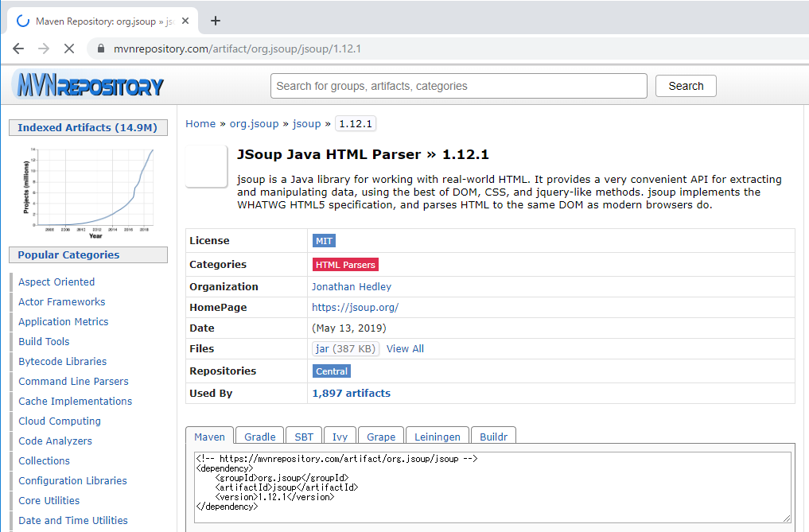Screen dimensions: 809x532
Task: Open the Application Metrics category
Action: 64,321
